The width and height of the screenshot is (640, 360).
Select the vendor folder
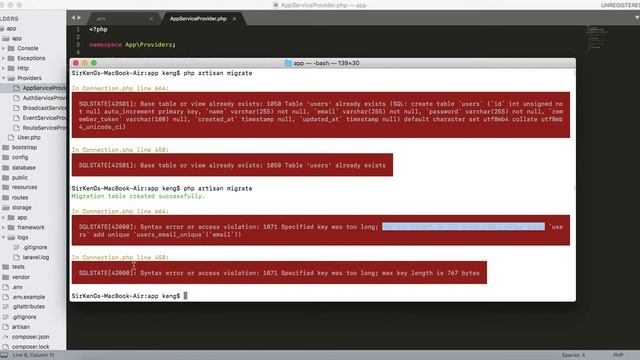point(20,277)
